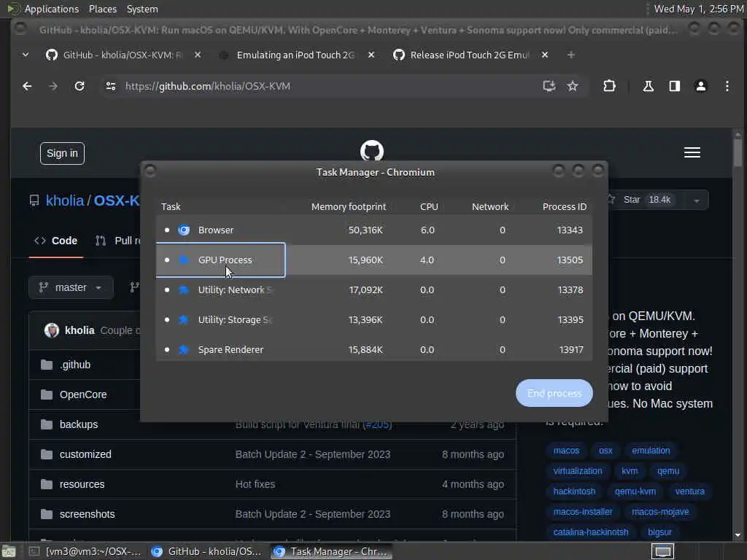Screen dimensions: 747x560
Task: Open site information icon in address bar
Action: pyautogui.click(x=111, y=86)
